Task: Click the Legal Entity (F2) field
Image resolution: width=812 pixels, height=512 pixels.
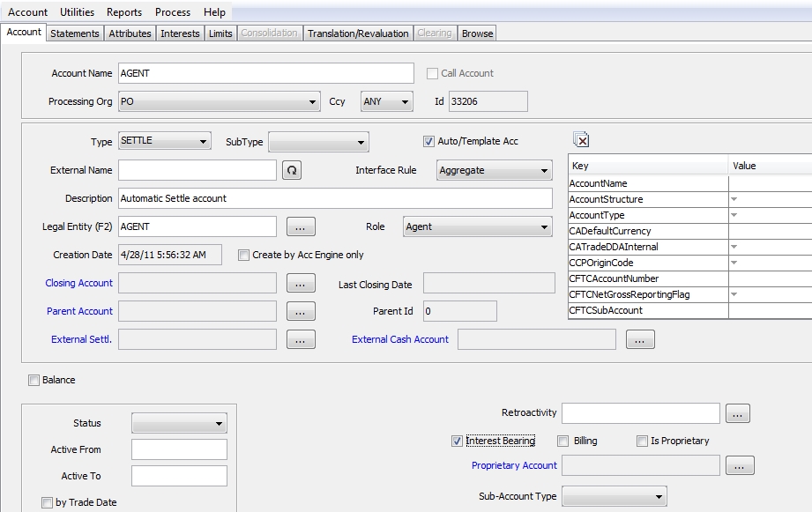Action: [x=197, y=226]
